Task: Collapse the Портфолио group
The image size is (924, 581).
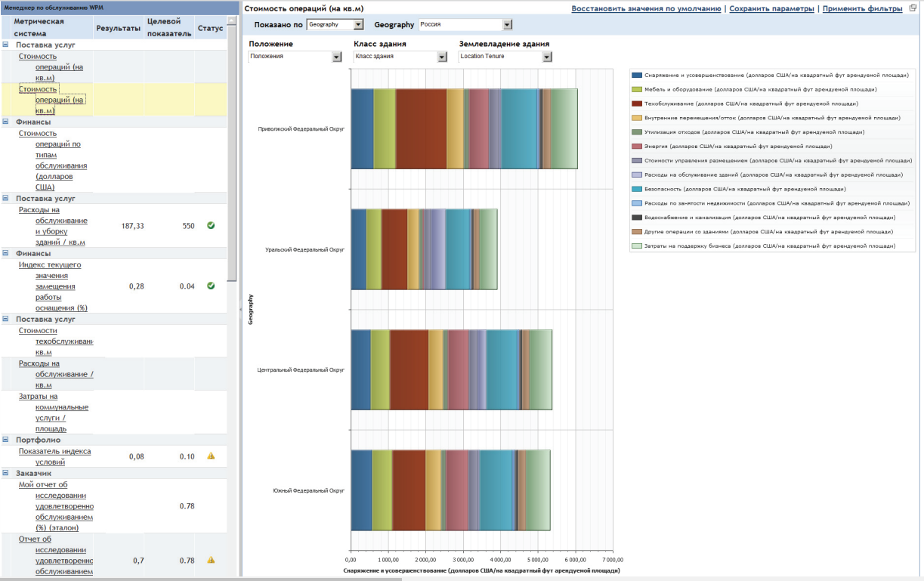Action: (6, 440)
